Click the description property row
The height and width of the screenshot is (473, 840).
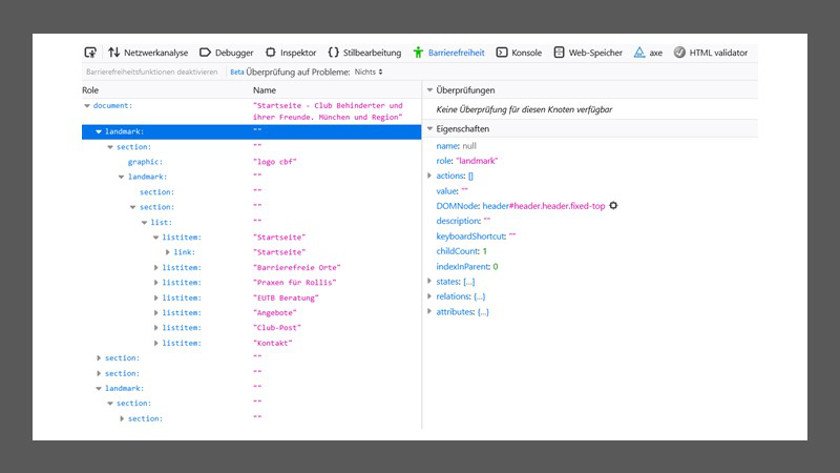click(x=463, y=221)
